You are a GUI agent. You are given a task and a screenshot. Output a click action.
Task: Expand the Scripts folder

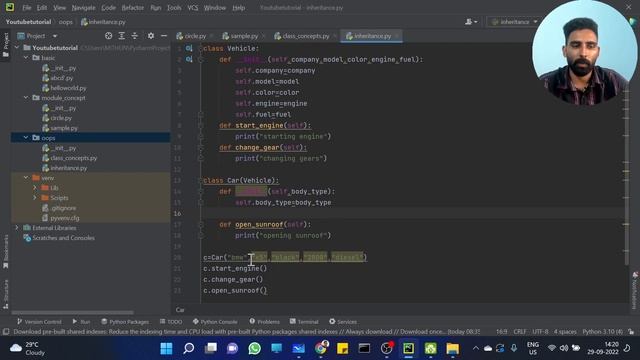pyautogui.click(x=35, y=198)
